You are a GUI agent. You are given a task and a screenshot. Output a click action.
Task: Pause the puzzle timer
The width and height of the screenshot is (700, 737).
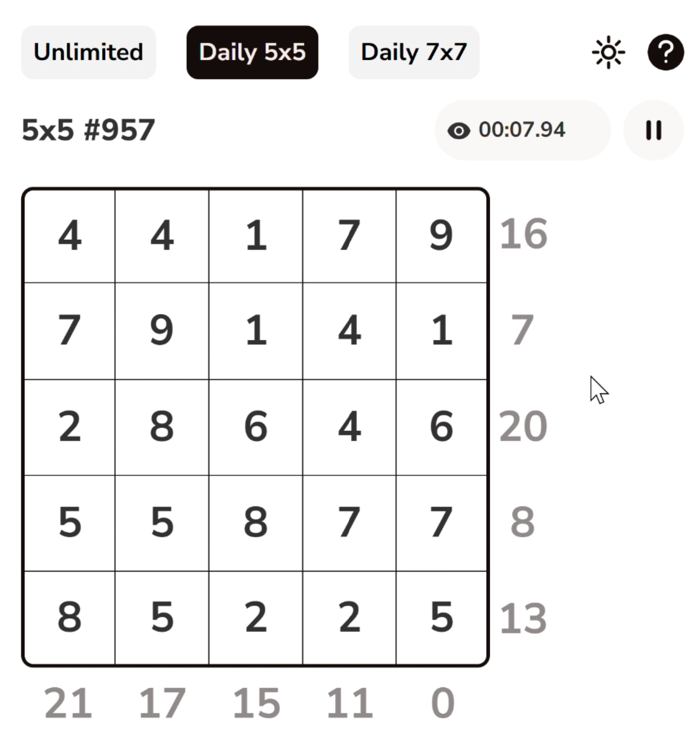[653, 130]
